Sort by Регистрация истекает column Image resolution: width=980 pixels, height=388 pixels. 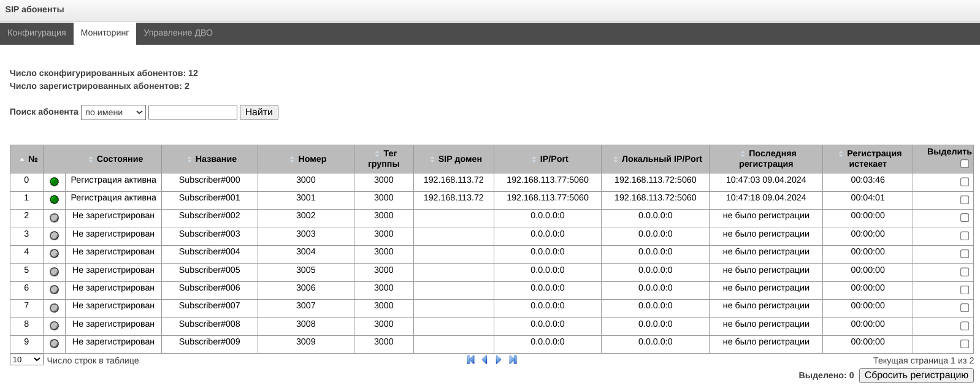868,159
